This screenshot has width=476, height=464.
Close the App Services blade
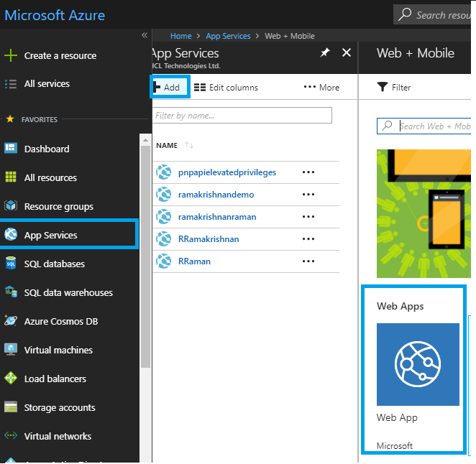[347, 52]
